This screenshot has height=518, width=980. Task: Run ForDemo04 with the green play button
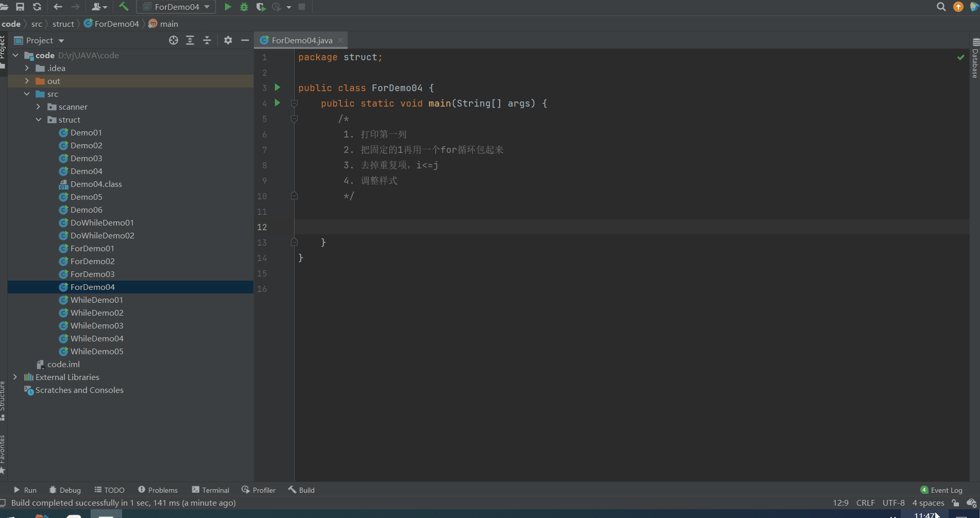click(x=228, y=7)
